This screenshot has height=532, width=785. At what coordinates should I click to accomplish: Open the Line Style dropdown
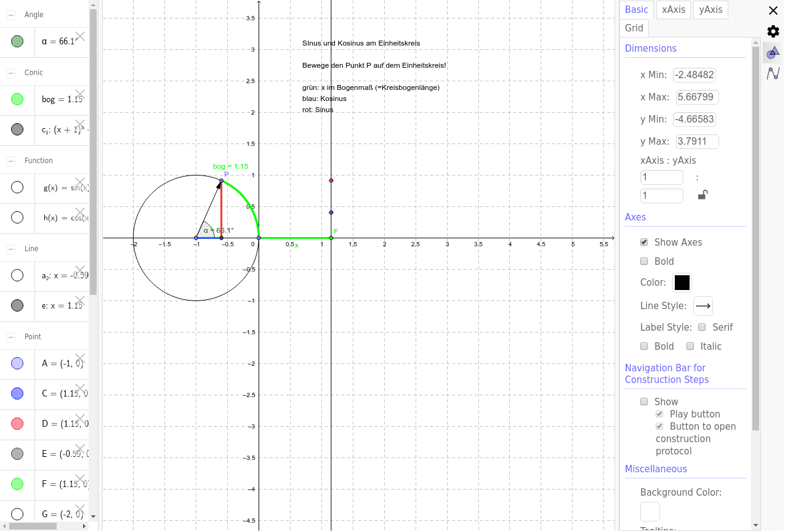[x=703, y=306]
